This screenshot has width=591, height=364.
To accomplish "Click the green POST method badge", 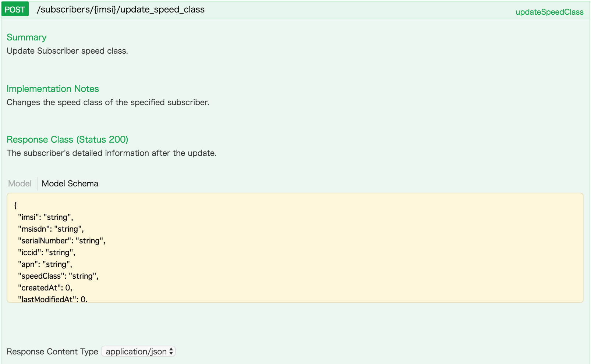I will (14, 10).
